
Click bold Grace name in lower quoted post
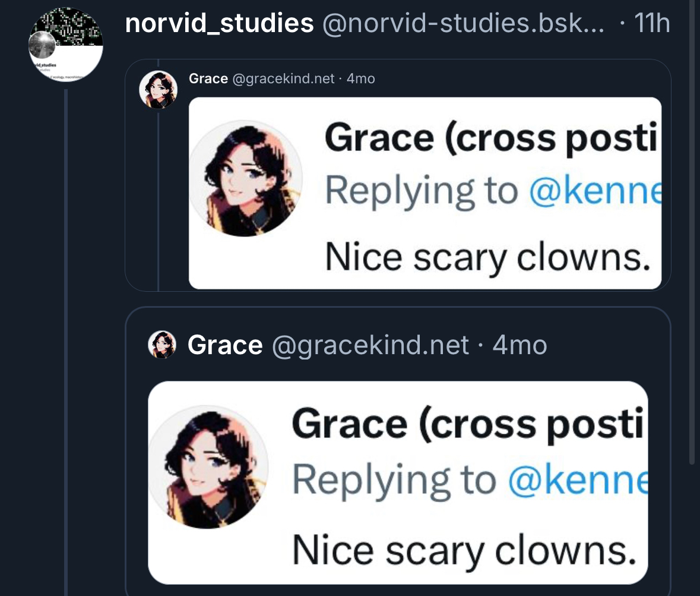225,345
